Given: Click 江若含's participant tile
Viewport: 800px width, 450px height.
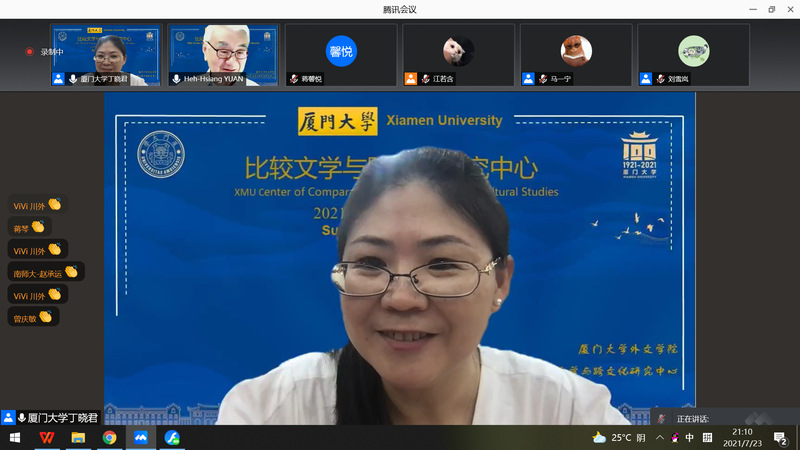Looking at the screenshot, I should [458, 54].
